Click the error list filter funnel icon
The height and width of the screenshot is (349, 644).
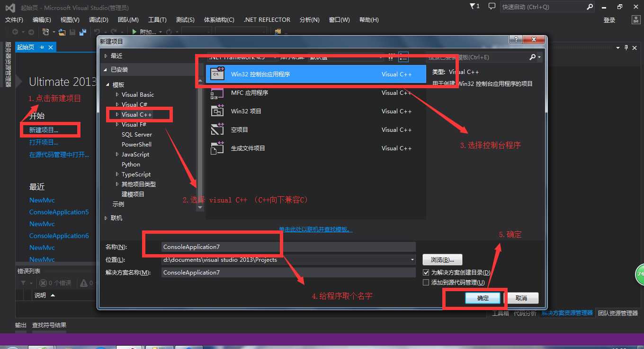click(23, 283)
